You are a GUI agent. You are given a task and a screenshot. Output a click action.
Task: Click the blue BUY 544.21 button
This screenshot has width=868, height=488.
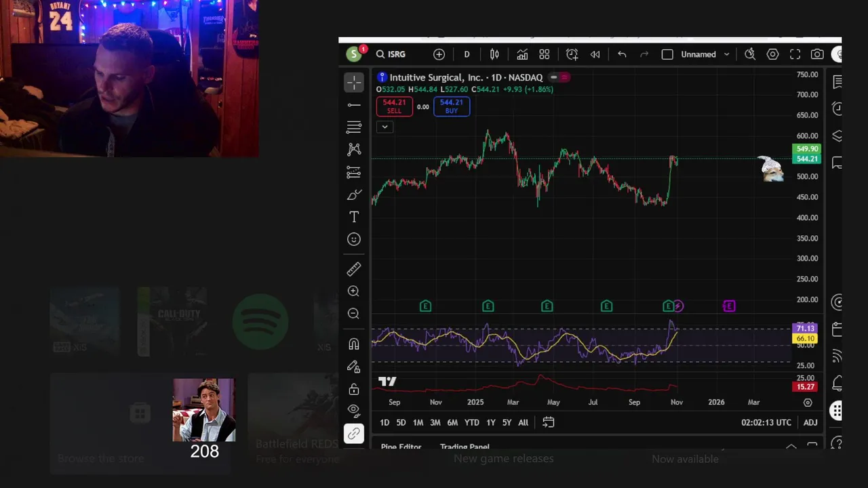(x=452, y=106)
